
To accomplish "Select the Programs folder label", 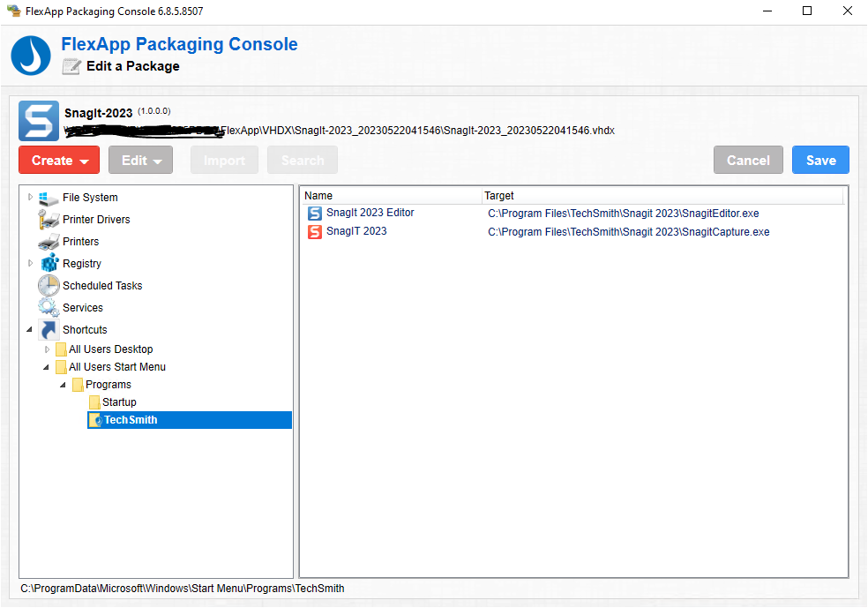I will pos(108,385).
